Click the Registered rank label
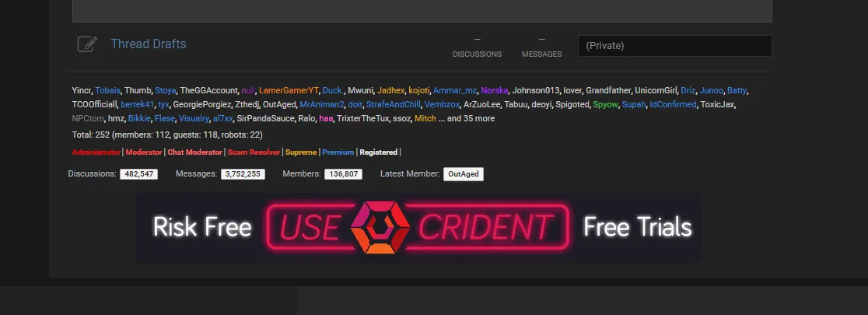The image size is (868, 315). (x=378, y=152)
